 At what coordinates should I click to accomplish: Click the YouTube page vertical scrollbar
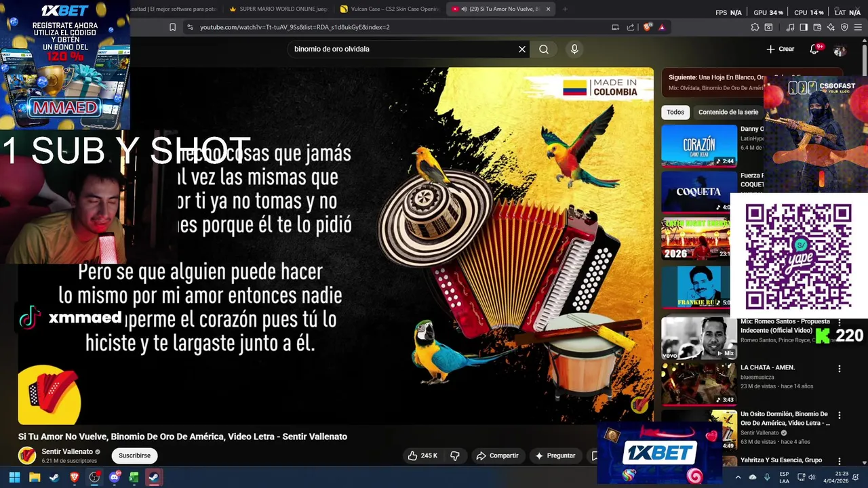click(864, 61)
